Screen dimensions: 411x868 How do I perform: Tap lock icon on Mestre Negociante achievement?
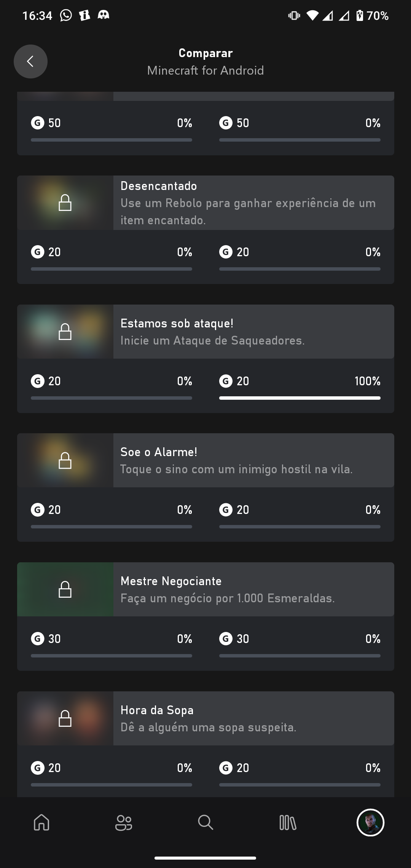65,589
